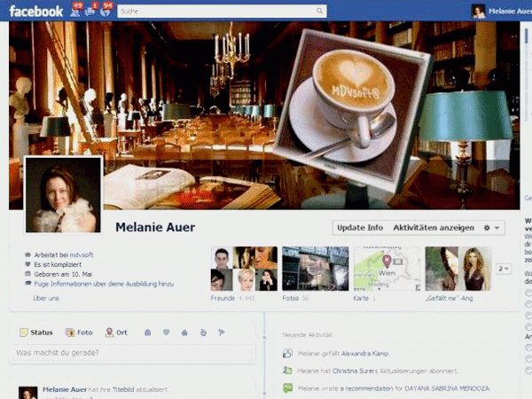Screen dimensions: 532x399
Task: Click the heart relationship status icon
Action: (27, 264)
